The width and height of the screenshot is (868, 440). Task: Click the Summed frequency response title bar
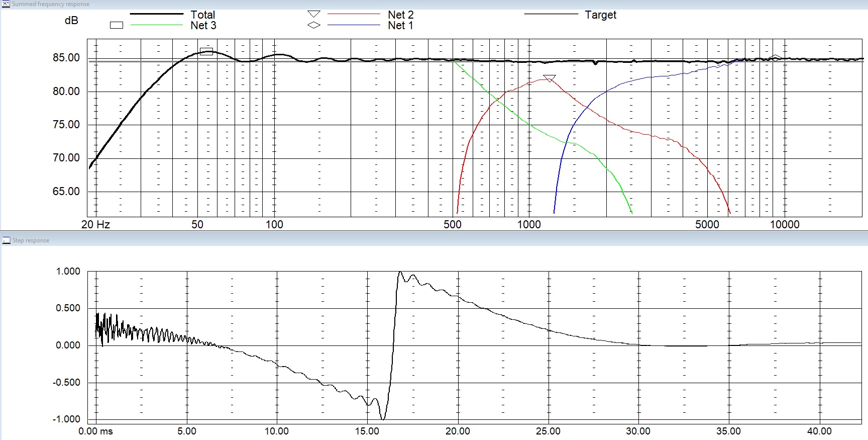(434, 4)
